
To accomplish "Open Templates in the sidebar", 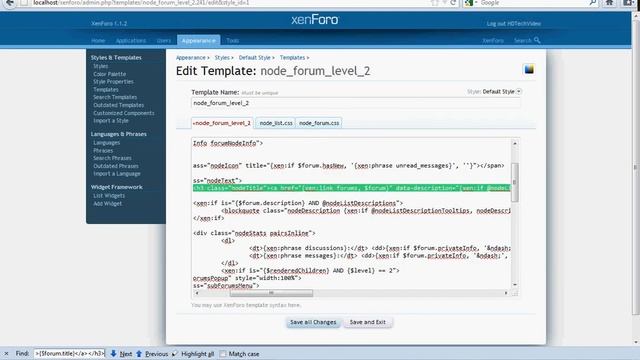I will (x=106, y=89).
